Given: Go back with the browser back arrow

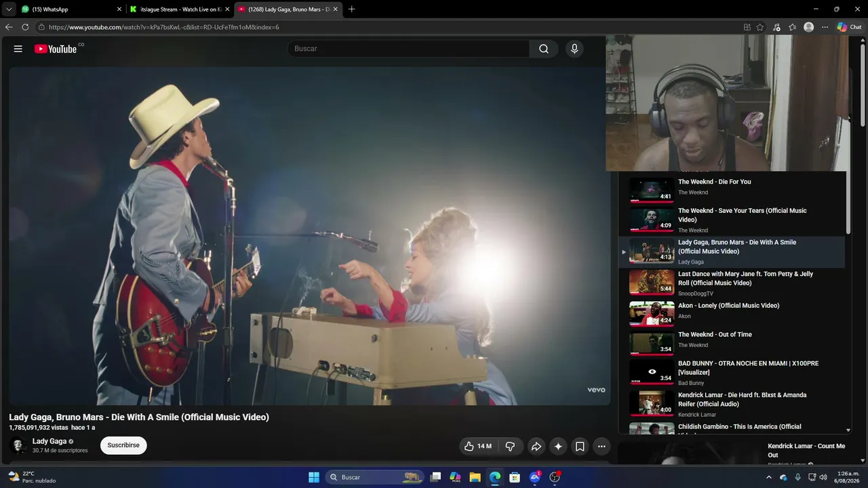Looking at the screenshot, I should point(9,27).
